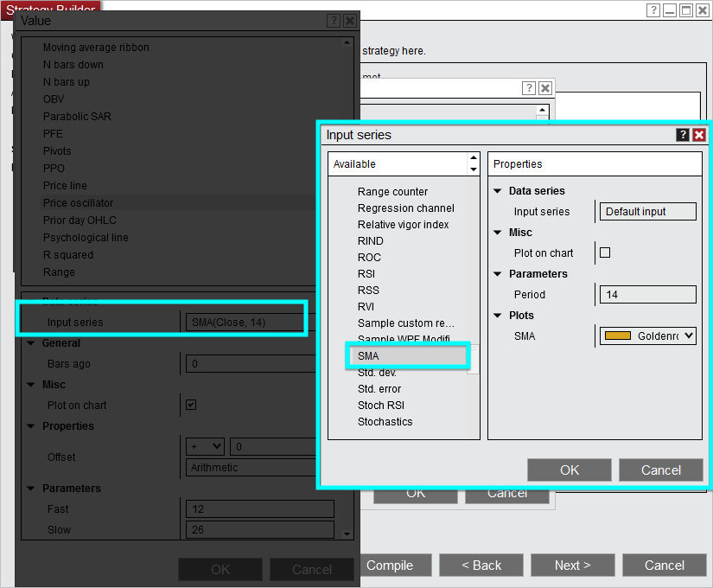Click scroll up arrow of Value indicator list
Image resolution: width=713 pixels, height=588 pixels.
click(347, 42)
